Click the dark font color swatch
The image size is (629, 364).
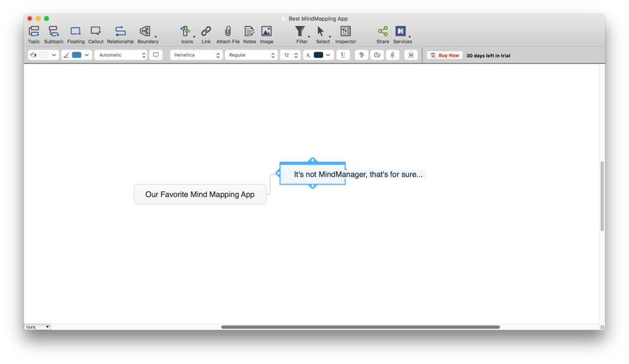(319, 55)
